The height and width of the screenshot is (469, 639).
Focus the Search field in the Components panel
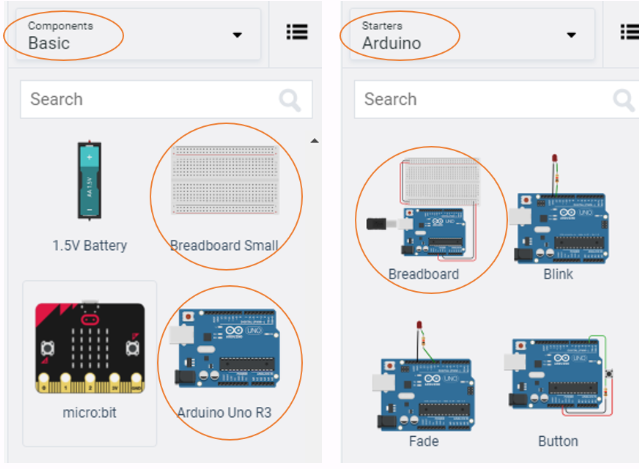point(166,99)
